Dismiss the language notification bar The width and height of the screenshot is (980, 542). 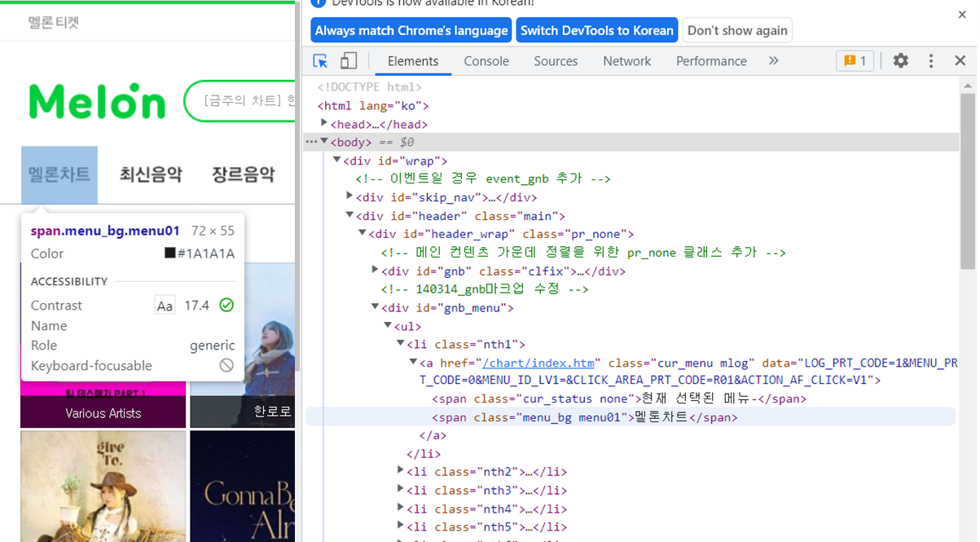point(962,15)
